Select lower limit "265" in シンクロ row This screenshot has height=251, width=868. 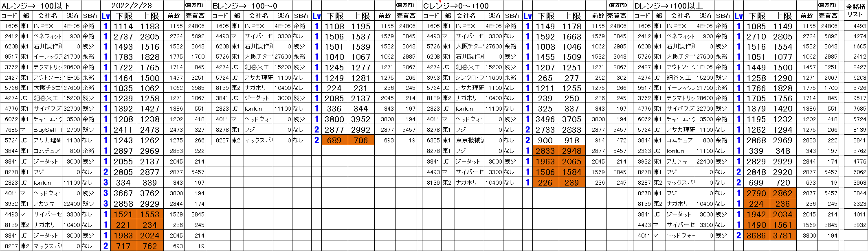545,78
